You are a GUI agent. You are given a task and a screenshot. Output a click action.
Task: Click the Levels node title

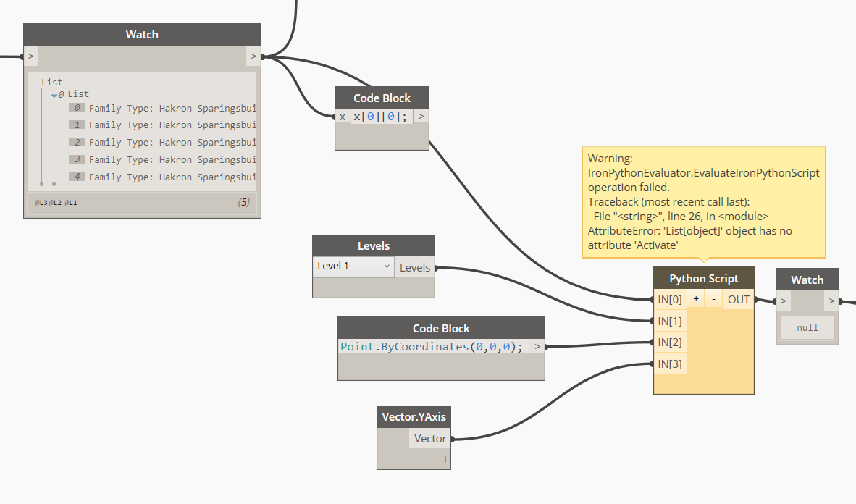374,245
